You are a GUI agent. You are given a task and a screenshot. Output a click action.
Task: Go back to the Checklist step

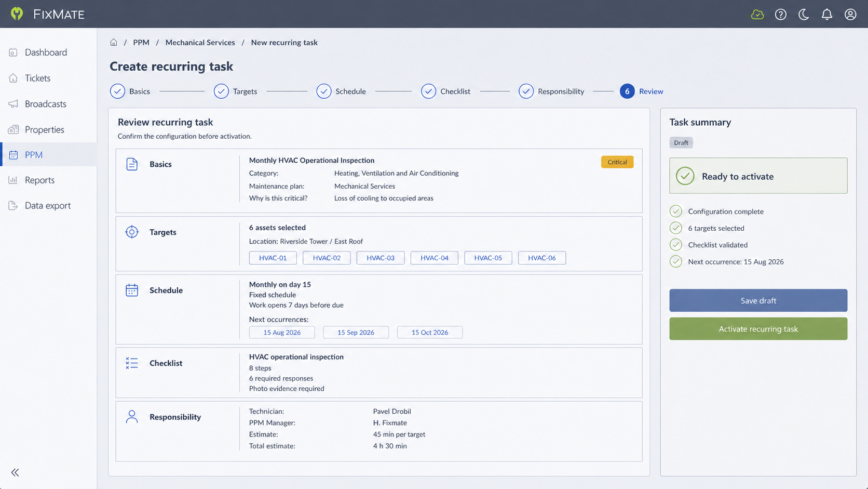click(446, 91)
